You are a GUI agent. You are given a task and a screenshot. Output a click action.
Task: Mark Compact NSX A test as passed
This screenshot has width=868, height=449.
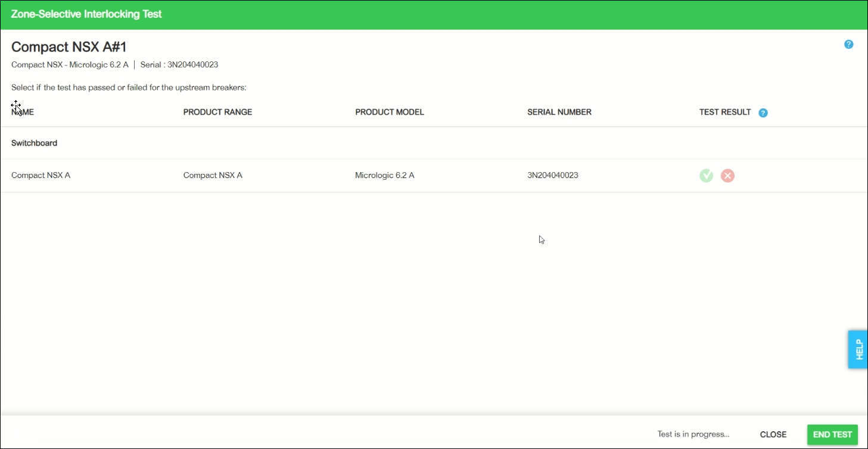tap(706, 176)
